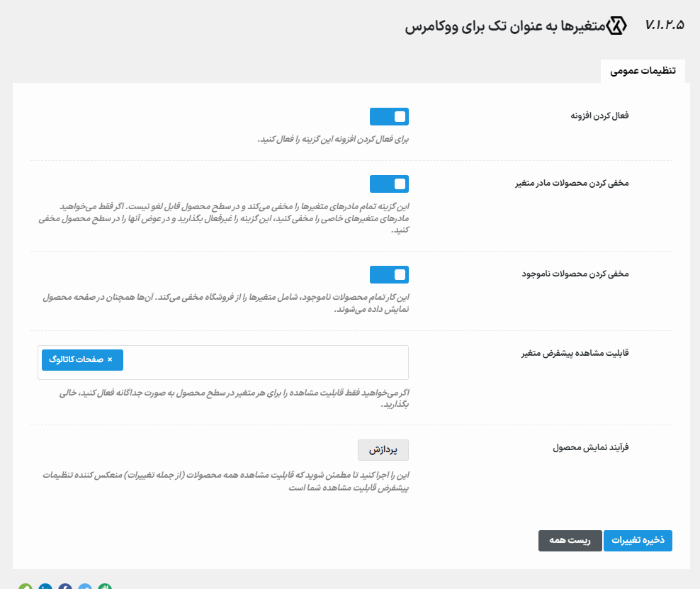Disable the فعال کردن افزونه toggle
The width and height of the screenshot is (700, 589).
(x=389, y=116)
